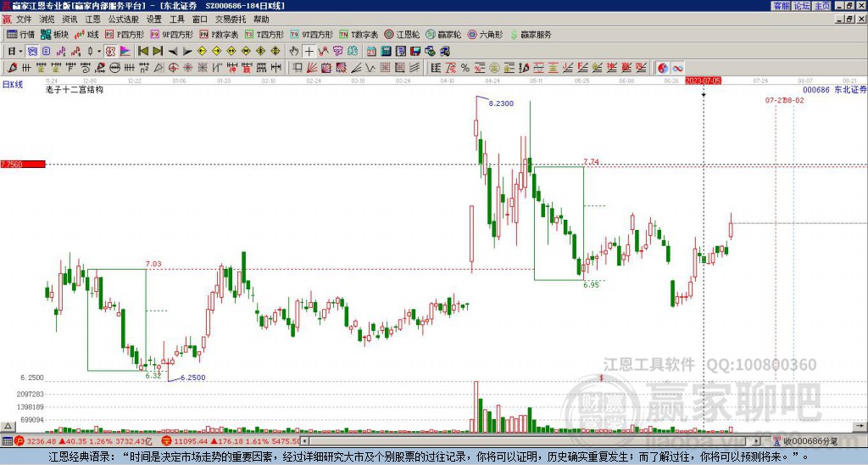This screenshot has width=868, height=465.
Task: Open the 帮助 menu
Action: (261, 20)
